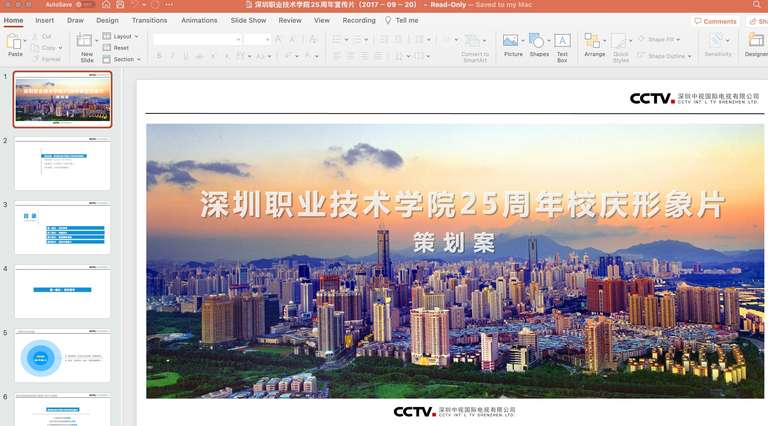Screen dimensions: 768x426
Task: Click the search magnifier in title bar
Action: tap(757, 4)
